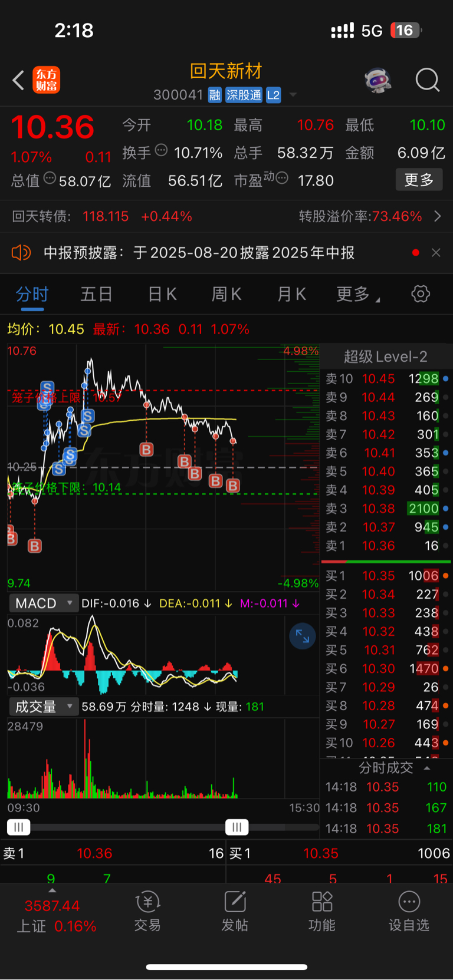Viewport: 453px width, 980px height.
Task: Tap the announcement speaker icon
Action: [21, 253]
